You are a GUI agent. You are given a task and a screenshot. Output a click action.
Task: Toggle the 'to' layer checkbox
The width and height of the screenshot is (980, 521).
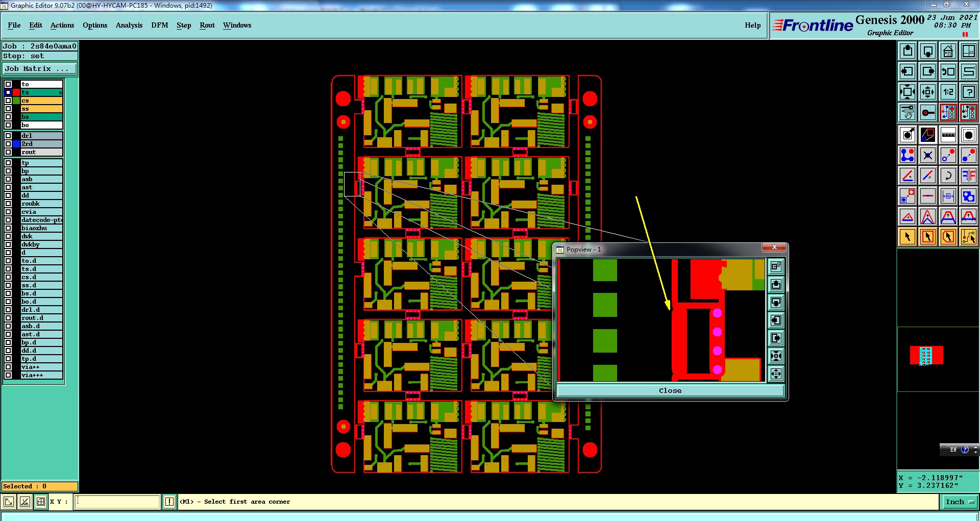tap(8, 84)
